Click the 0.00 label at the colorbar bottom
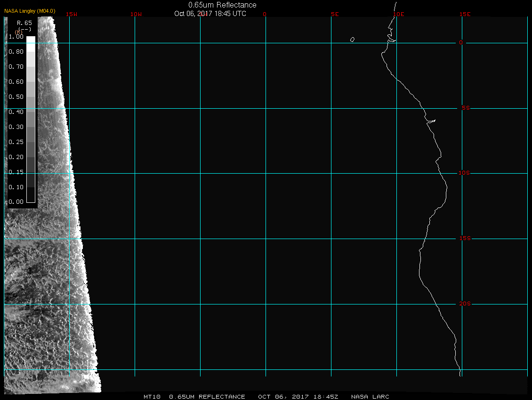The width and height of the screenshot is (532, 400). 16,202
